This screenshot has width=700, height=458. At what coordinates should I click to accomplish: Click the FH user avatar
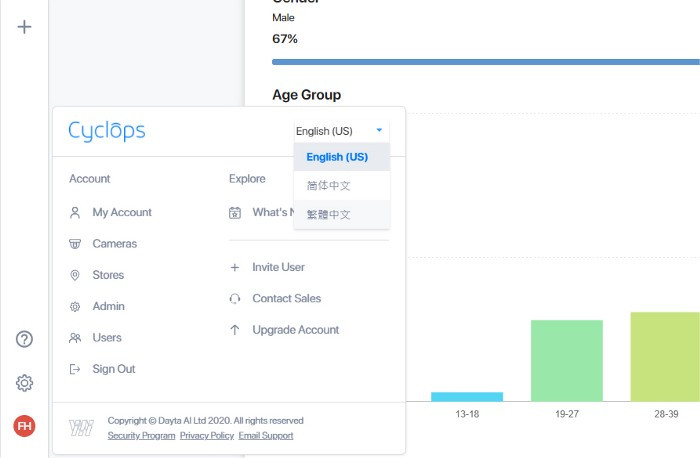(x=24, y=426)
